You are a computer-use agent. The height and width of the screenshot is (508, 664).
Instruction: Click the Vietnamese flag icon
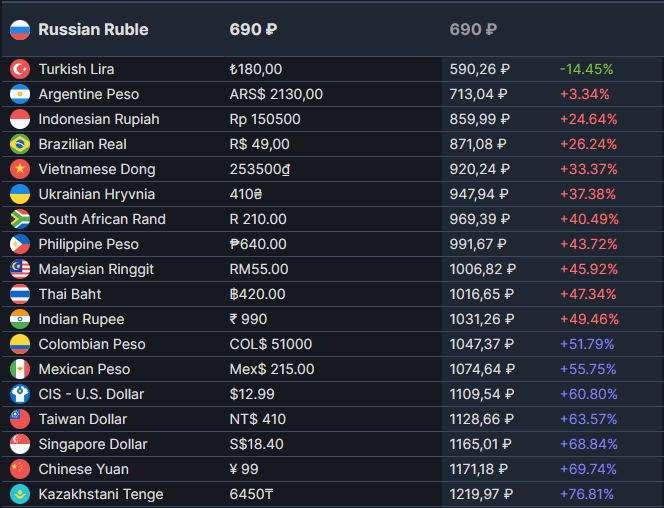(x=20, y=169)
